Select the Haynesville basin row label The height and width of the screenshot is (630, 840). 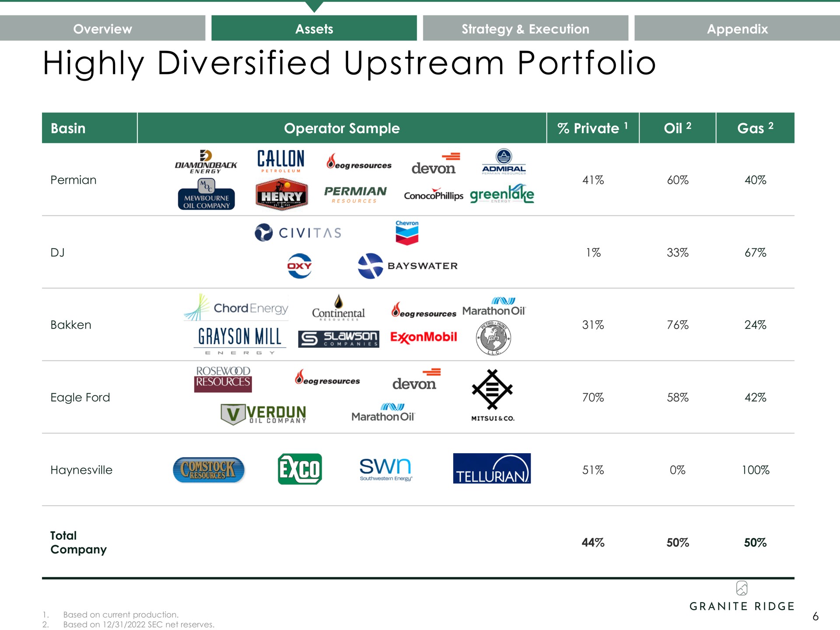[81, 470]
